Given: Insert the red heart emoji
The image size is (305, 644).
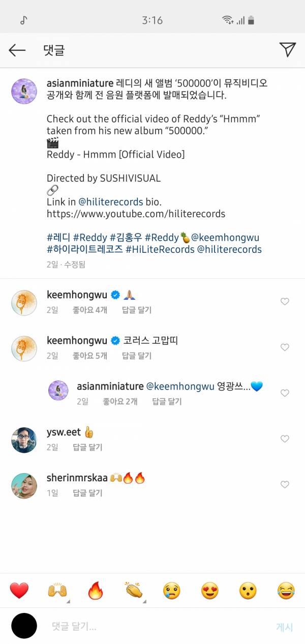Looking at the screenshot, I should (x=19, y=591).
